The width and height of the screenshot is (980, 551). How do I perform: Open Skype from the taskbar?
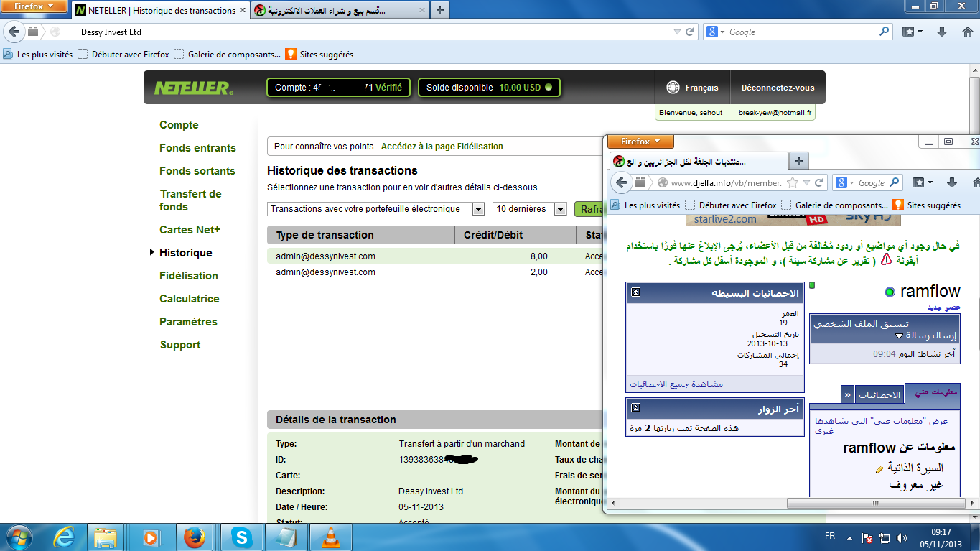[242, 537]
